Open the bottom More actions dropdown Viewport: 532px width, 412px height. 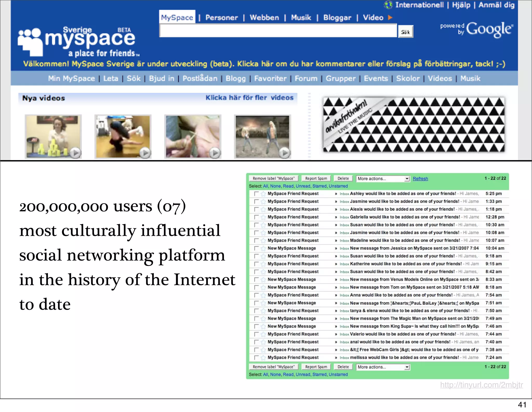[383, 367]
